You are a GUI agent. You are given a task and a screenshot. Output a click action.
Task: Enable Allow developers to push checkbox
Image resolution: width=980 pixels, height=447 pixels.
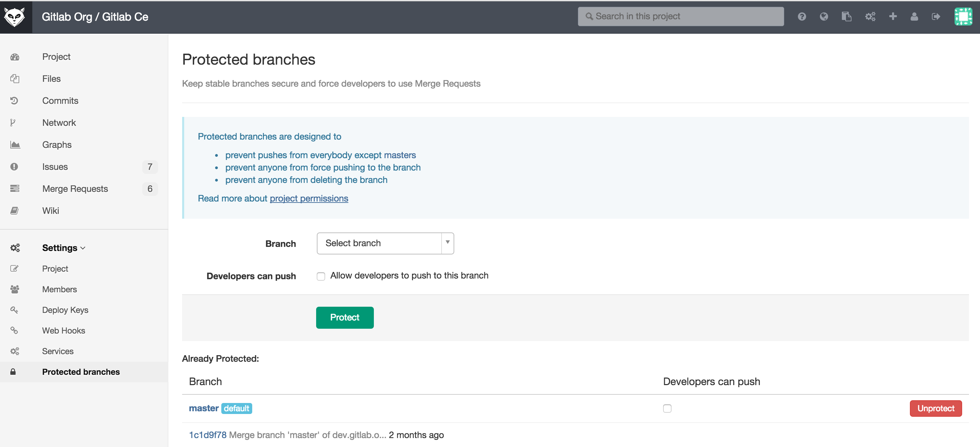321,276
